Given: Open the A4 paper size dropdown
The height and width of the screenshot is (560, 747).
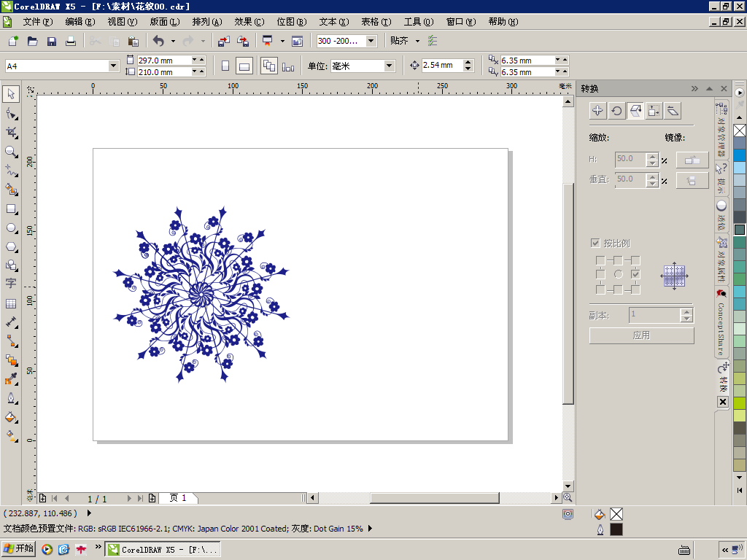Looking at the screenshot, I should pyautogui.click(x=113, y=66).
